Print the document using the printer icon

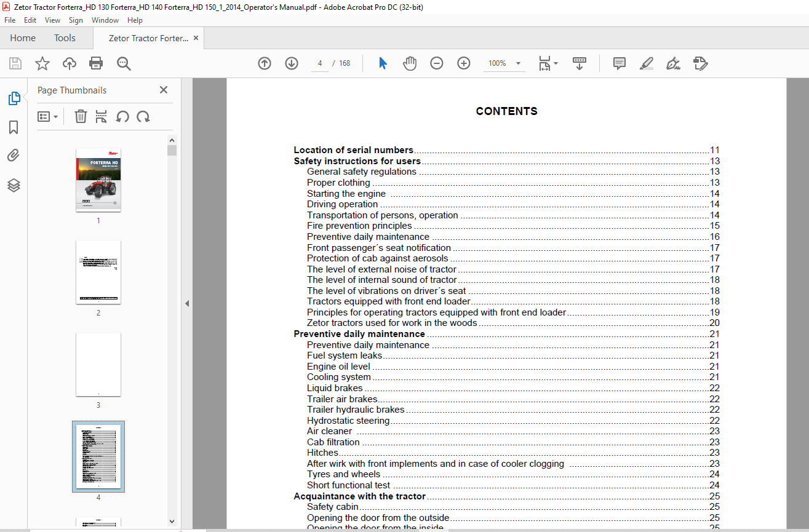96,63
